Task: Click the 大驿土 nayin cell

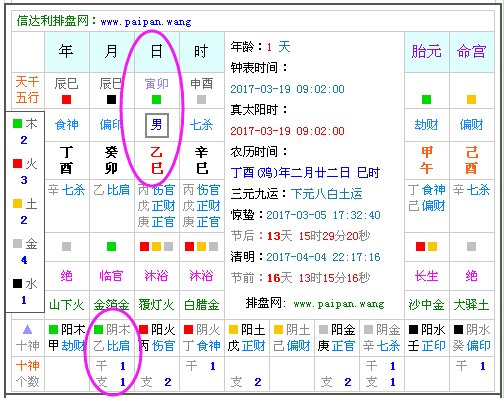Action: (x=471, y=305)
